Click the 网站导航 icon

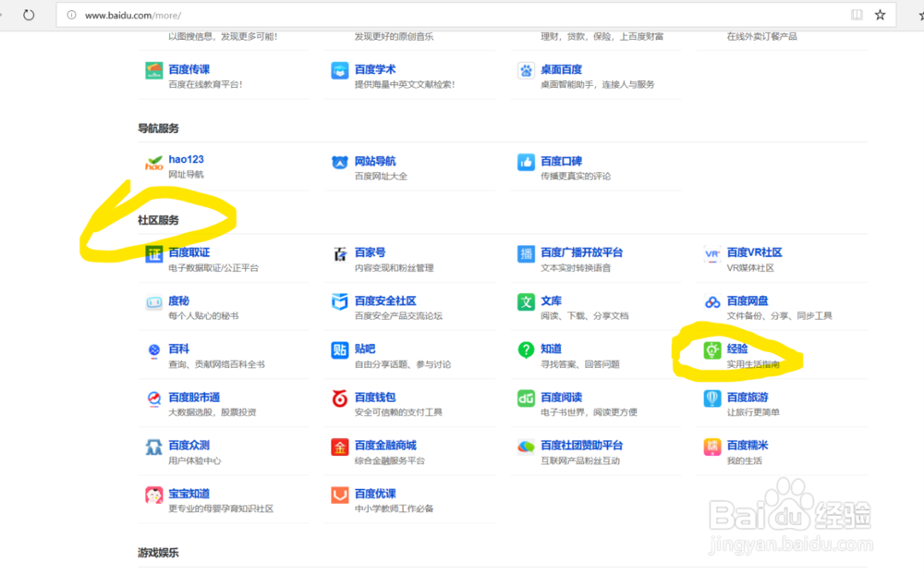[339, 162]
